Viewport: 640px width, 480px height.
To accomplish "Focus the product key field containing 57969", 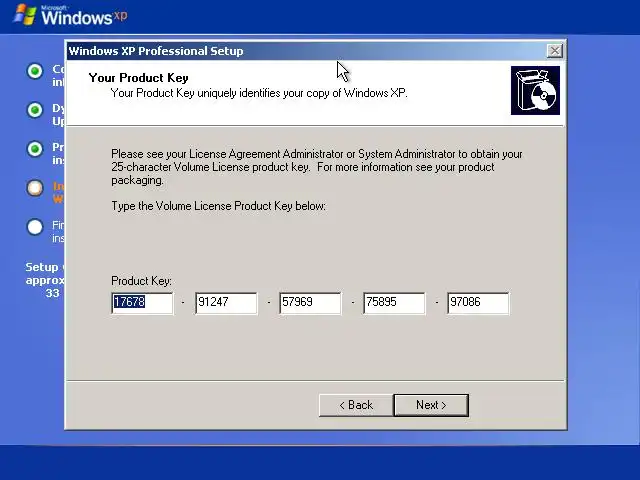I will click(x=310, y=303).
